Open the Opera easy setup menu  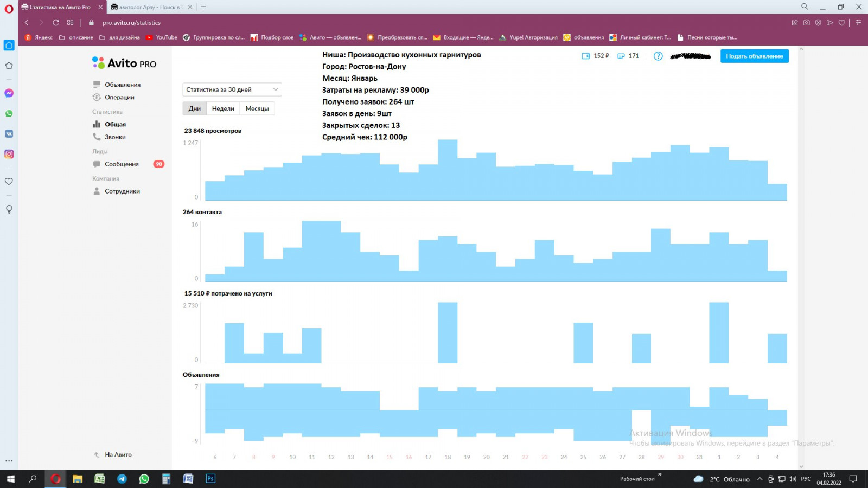(858, 23)
